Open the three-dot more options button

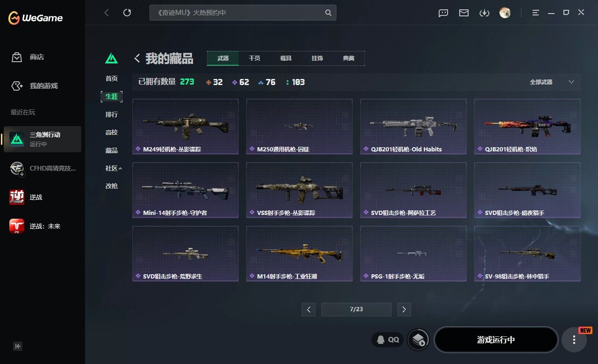574,340
